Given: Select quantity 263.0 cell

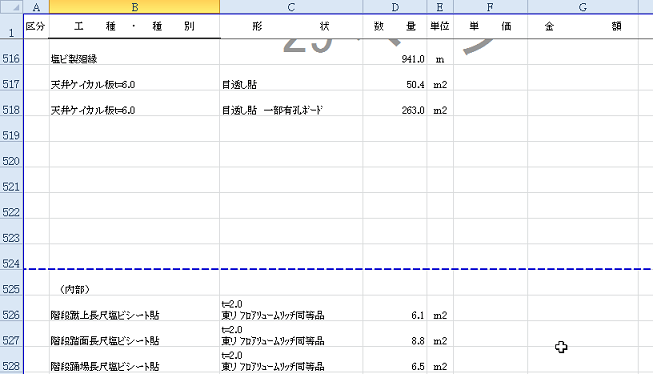Looking at the screenshot, I should [395, 103].
